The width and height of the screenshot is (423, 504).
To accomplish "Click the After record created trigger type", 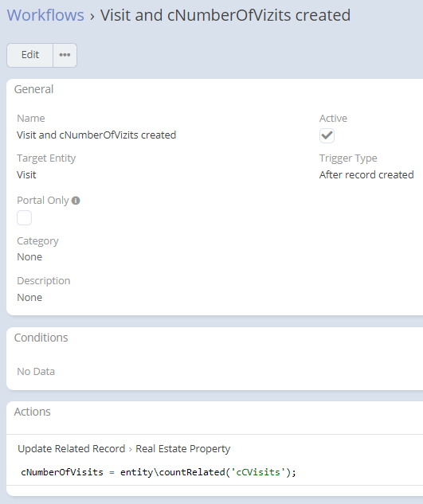I will point(366,175).
